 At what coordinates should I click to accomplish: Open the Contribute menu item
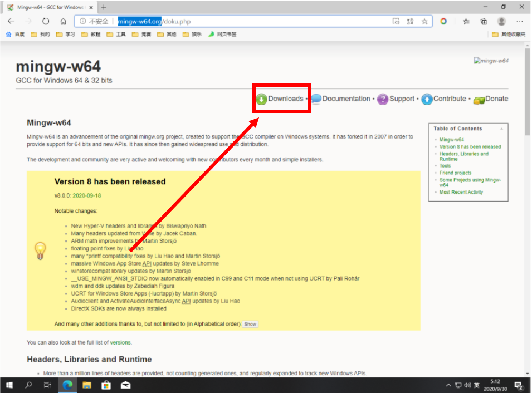pos(449,99)
